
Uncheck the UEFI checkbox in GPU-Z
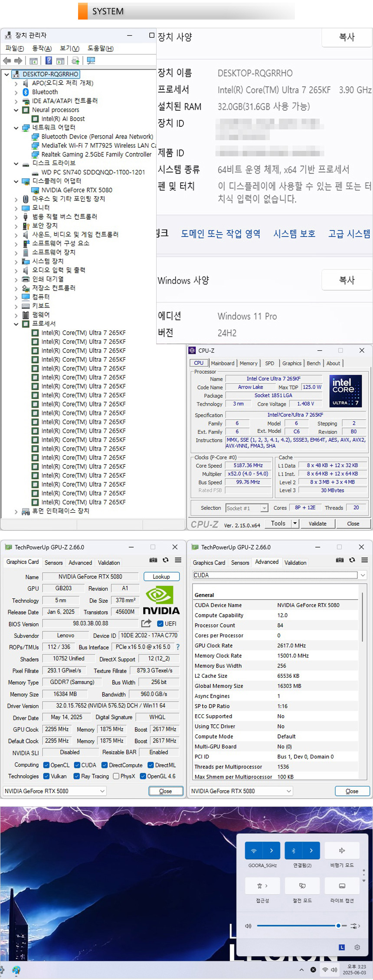coord(160,624)
